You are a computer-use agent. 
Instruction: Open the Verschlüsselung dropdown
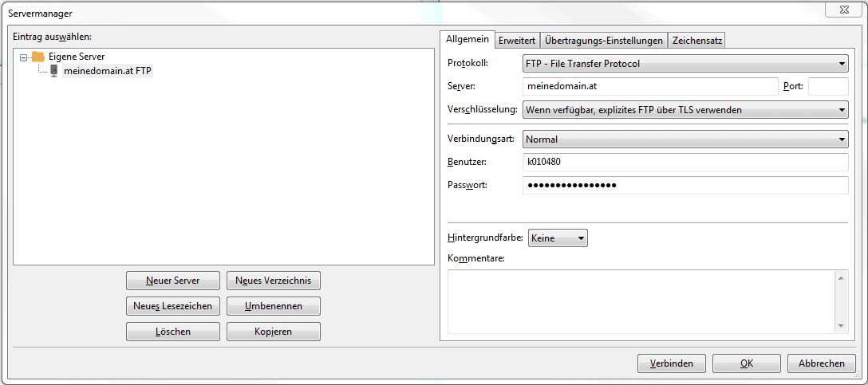pos(685,110)
